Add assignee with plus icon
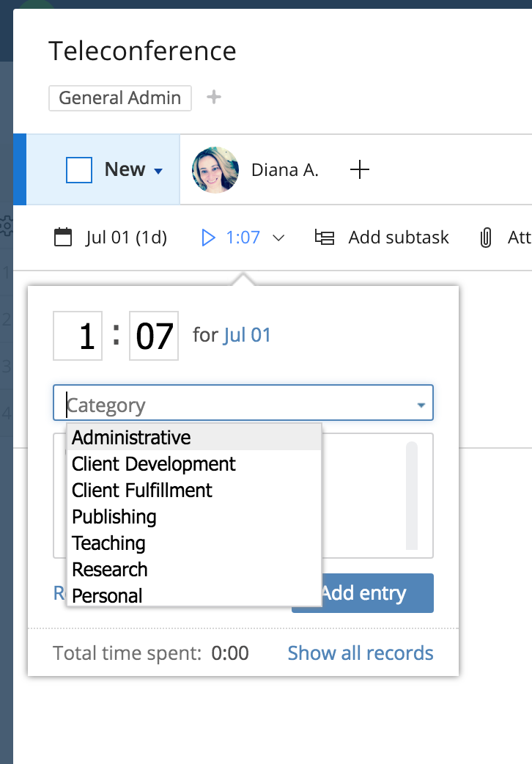The width and height of the screenshot is (532, 764). pyautogui.click(x=359, y=170)
